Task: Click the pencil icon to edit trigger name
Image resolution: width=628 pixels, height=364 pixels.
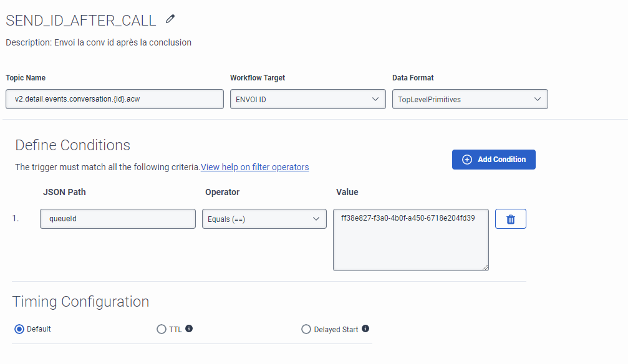Action: [x=170, y=19]
